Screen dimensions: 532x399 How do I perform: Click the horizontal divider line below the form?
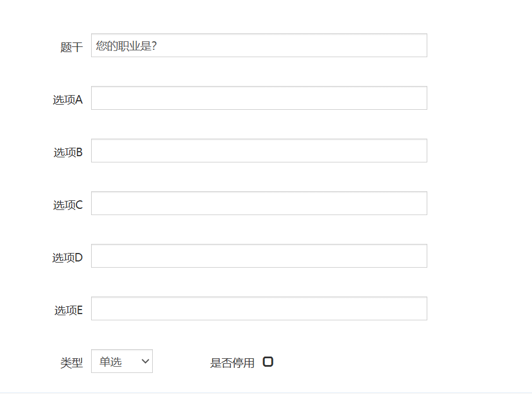(266, 392)
